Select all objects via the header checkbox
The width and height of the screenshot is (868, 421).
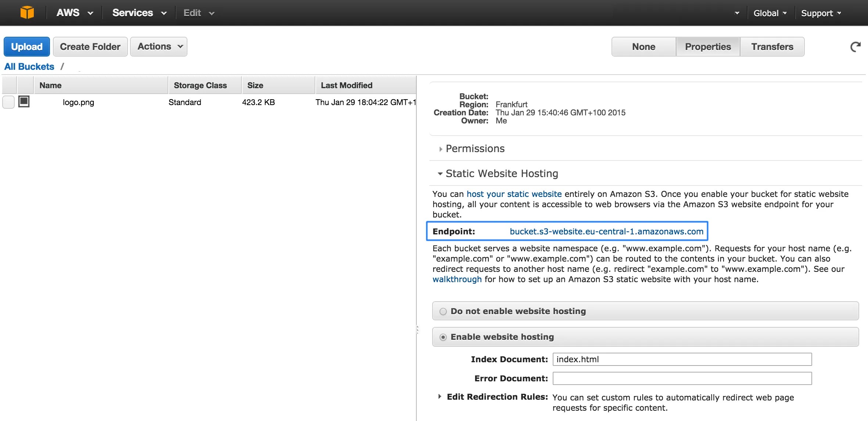tap(8, 85)
